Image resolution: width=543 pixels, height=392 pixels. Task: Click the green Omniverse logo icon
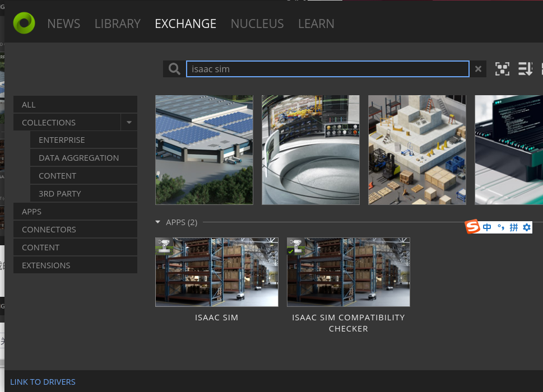[x=24, y=23]
